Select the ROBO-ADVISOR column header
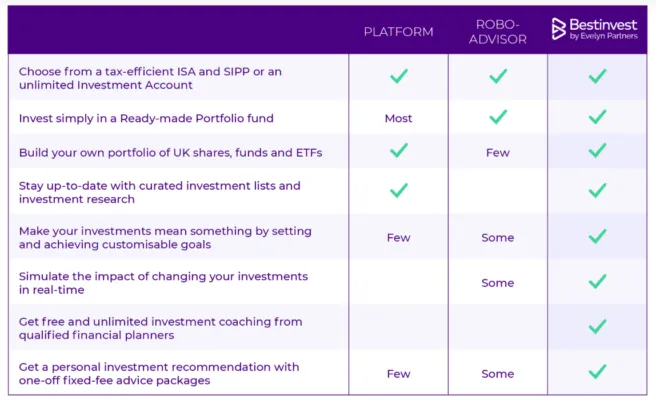The width and height of the screenshot is (656, 400). pos(497,31)
